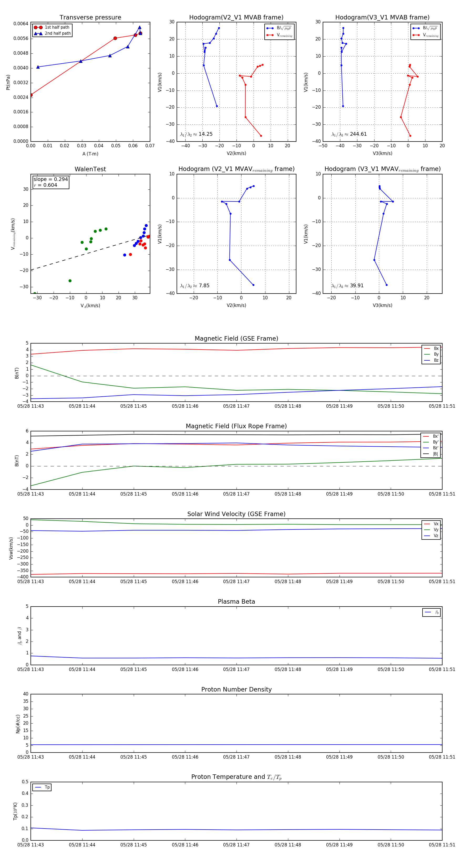Click the V_remaining legend entry in V3_V1 MVAB hodogram
This screenshot has width=473, height=868.
coord(425,35)
